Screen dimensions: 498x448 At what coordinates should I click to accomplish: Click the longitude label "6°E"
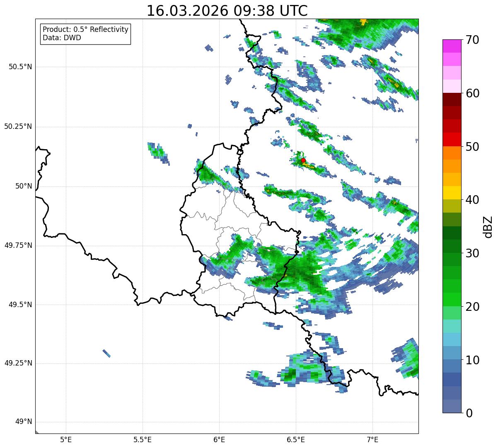pos(219,440)
